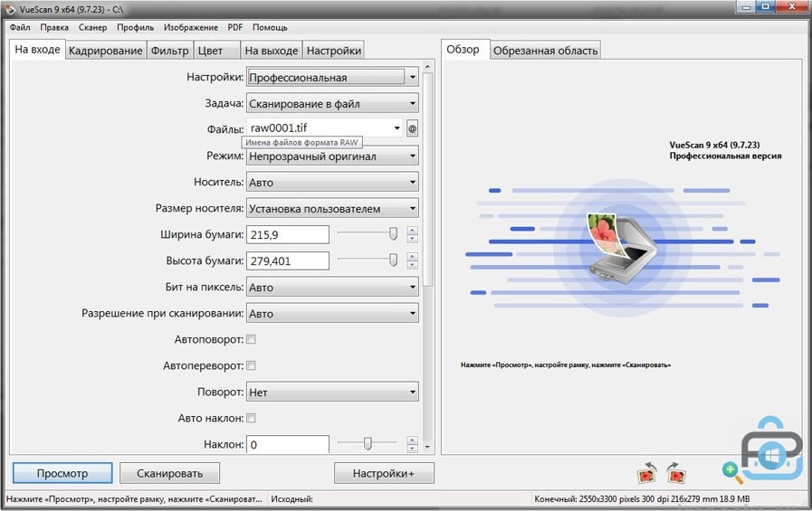This screenshot has width=812, height=511.
Task: Click the Высота бумаги field showing 279,401
Action: pyautogui.click(x=288, y=260)
